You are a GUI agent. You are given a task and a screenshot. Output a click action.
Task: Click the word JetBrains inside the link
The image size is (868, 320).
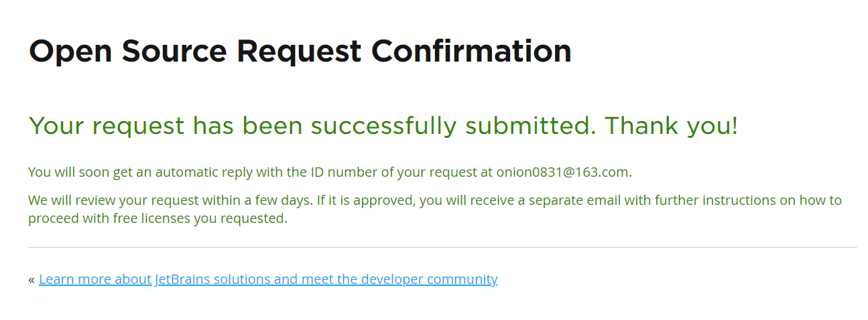pos(182,279)
